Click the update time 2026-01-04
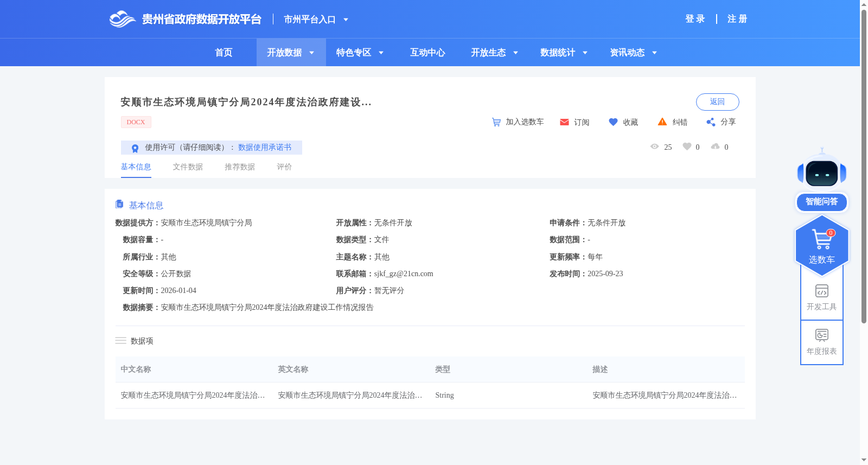868x465 pixels. coord(178,291)
